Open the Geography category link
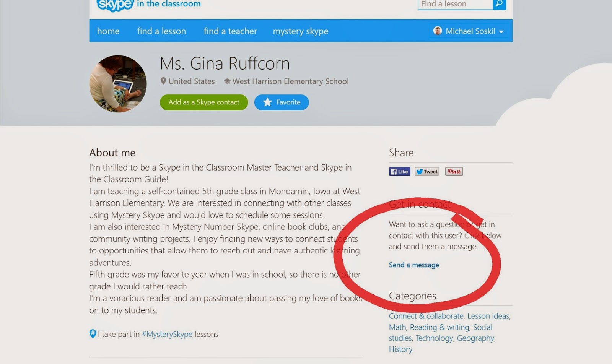 (475, 338)
